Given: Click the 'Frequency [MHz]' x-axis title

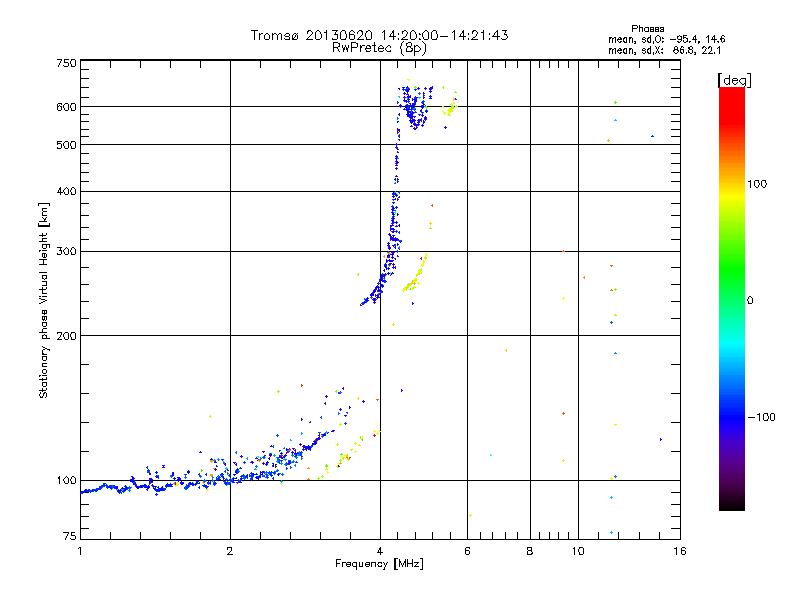Looking at the screenshot, I should click(379, 564).
